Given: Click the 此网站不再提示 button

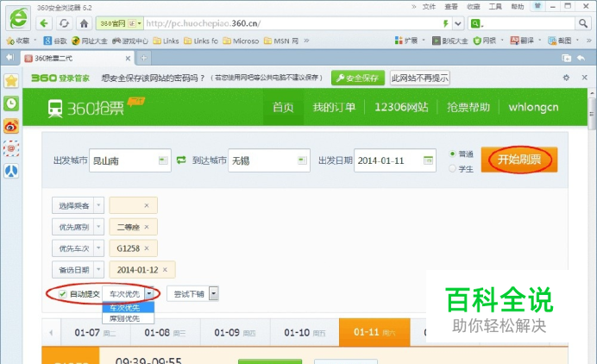Looking at the screenshot, I should pos(419,78).
